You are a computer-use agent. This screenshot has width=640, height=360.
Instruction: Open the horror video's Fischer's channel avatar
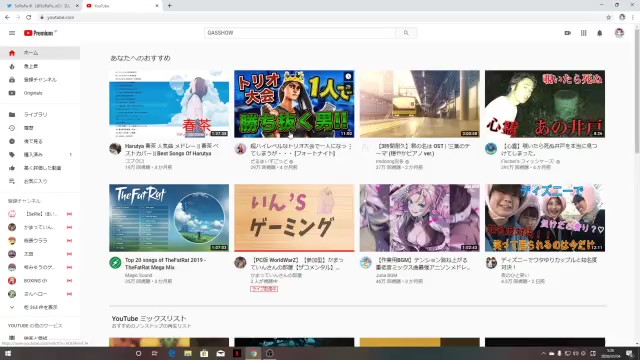(x=491, y=149)
